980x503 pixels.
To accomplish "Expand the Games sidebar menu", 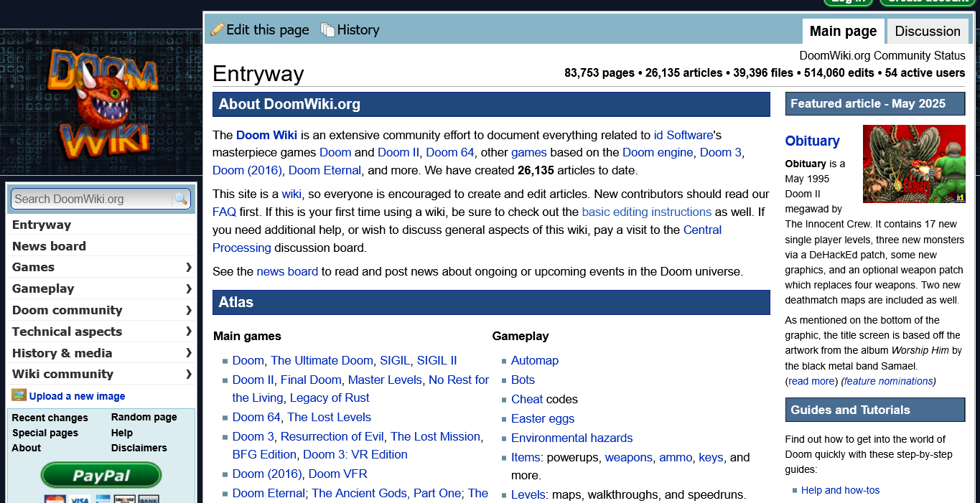I will (189, 267).
